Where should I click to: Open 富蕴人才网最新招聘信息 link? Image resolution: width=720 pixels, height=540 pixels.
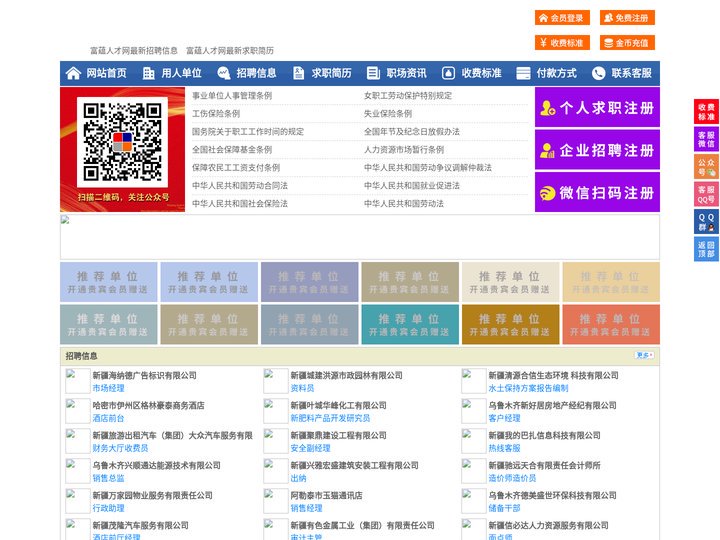point(134,51)
